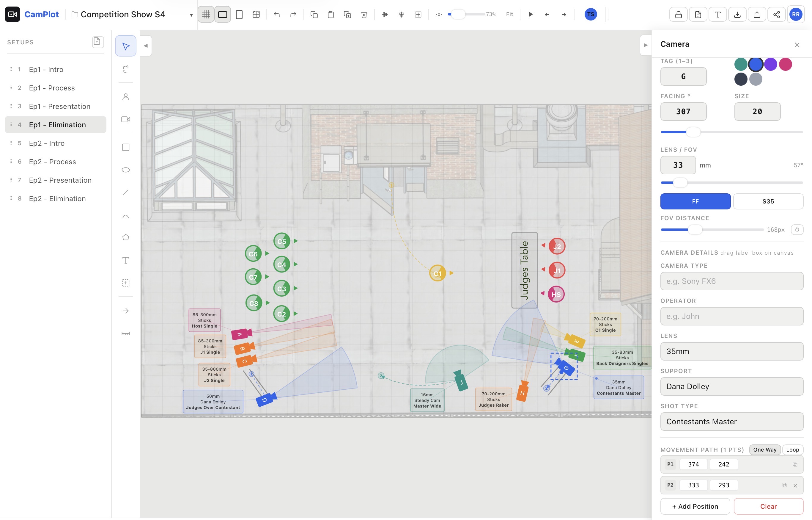Select the Text tool
The width and height of the screenshot is (812, 520).
(x=125, y=260)
